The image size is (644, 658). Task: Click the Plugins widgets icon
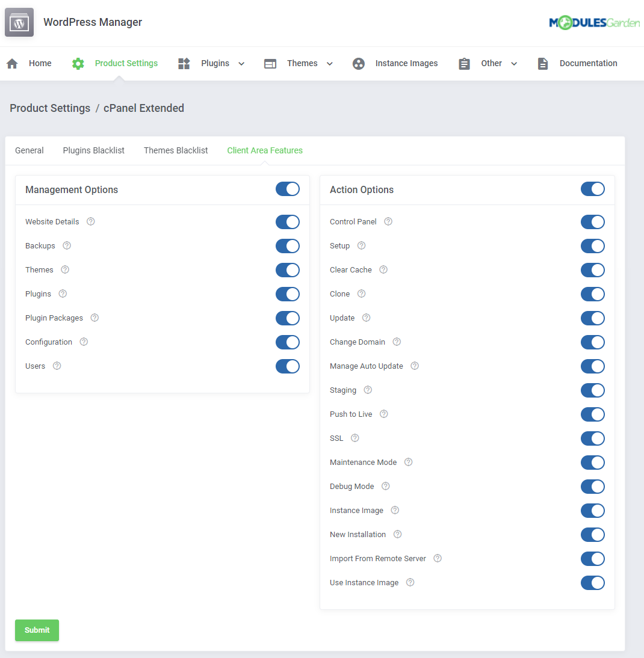click(x=184, y=63)
